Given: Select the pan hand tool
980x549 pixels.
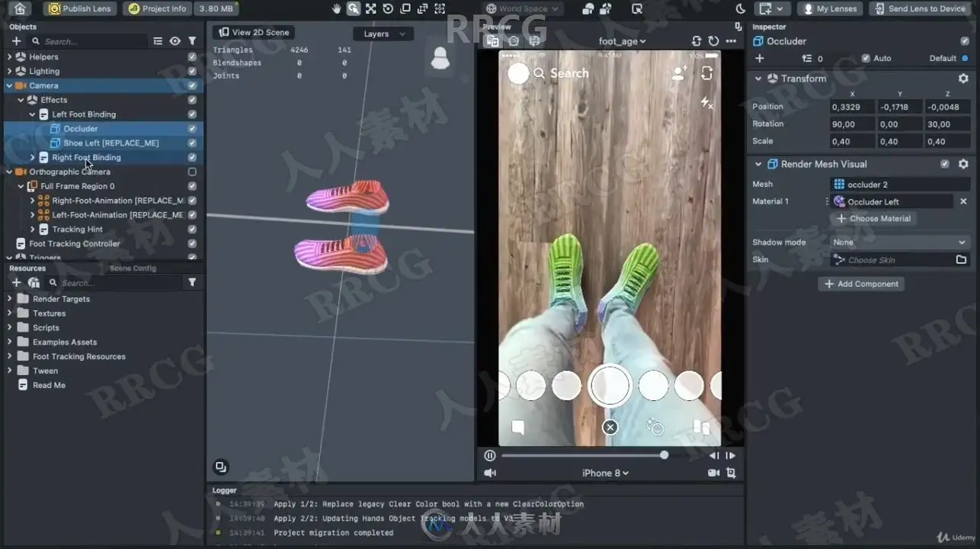Looking at the screenshot, I should tap(337, 8).
